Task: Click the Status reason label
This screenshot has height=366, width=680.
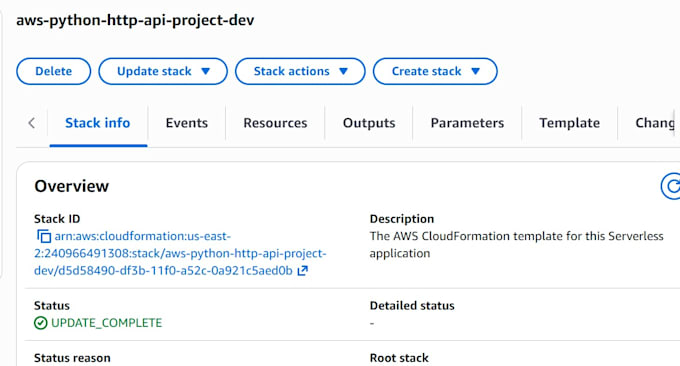Action: (72, 358)
